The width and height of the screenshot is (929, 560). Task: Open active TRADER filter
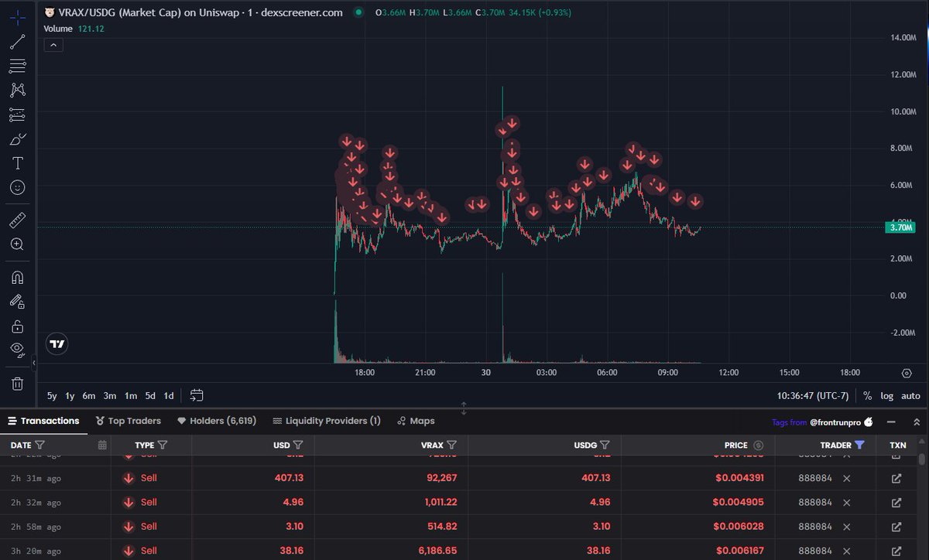click(x=859, y=445)
